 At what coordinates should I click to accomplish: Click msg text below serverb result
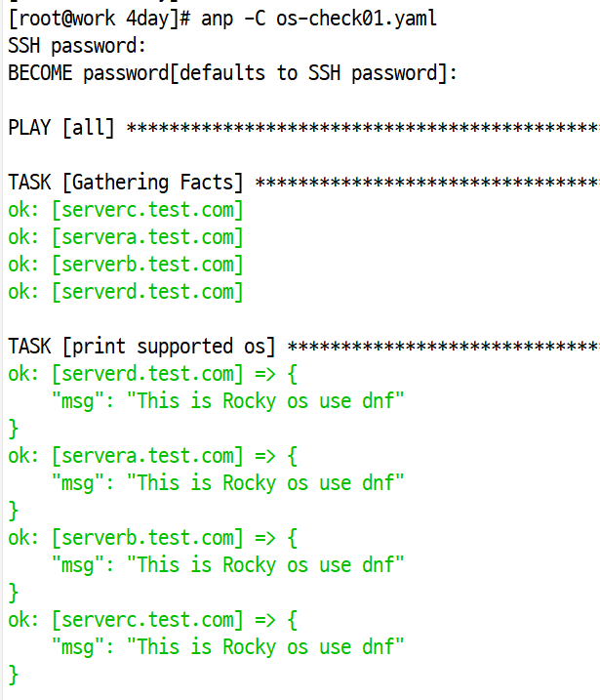[x=228, y=565]
